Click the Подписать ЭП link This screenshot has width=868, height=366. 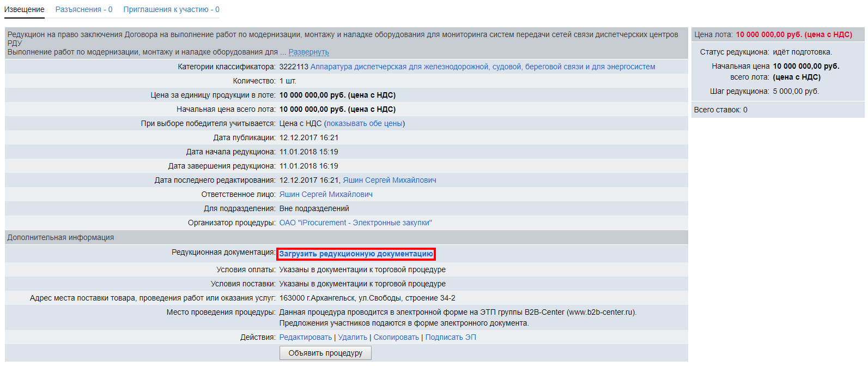pyautogui.click(x=450, y=337)
